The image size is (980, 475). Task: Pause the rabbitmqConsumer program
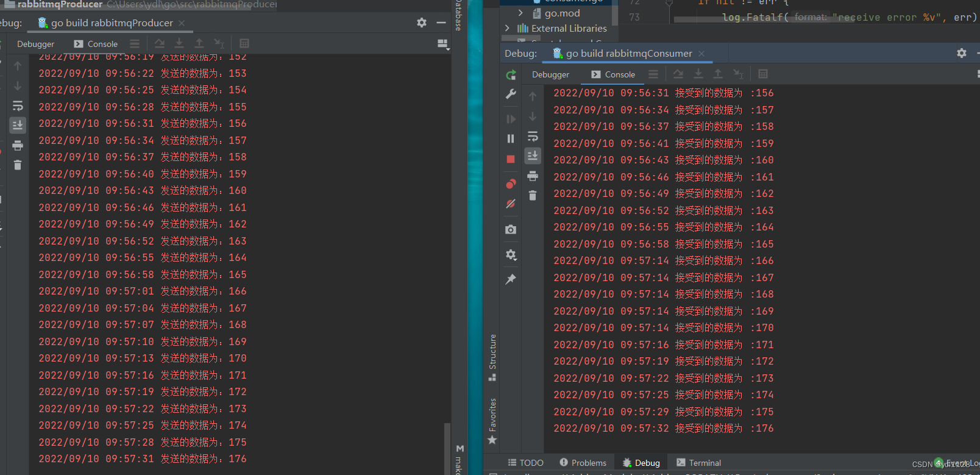click(x=511, y=138)
